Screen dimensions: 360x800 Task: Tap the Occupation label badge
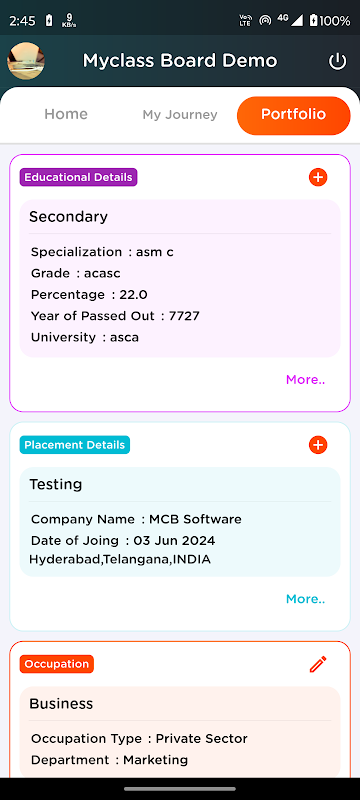click(57, 664)
